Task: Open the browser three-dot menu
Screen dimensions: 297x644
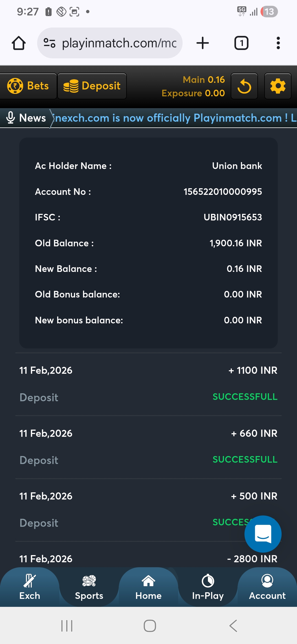Action: (x=278, y=43)
